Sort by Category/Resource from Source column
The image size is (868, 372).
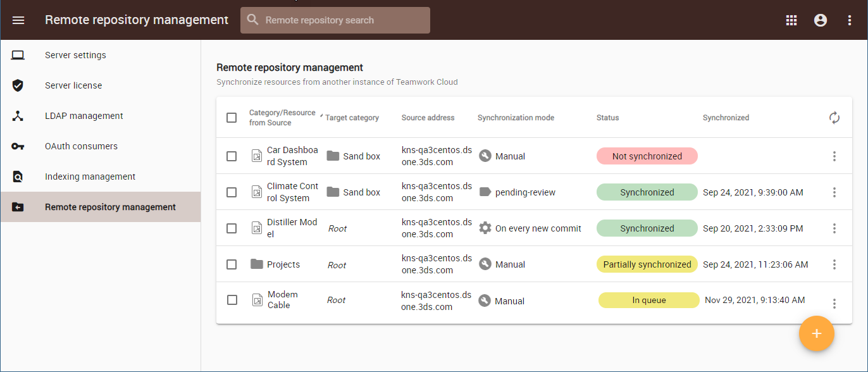282,118
